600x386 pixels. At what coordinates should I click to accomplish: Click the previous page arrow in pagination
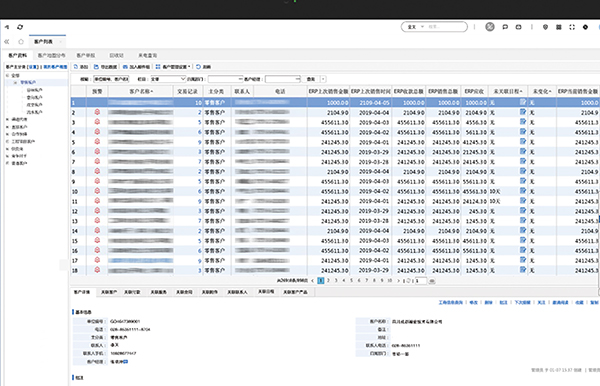click(x=313, y=280)
